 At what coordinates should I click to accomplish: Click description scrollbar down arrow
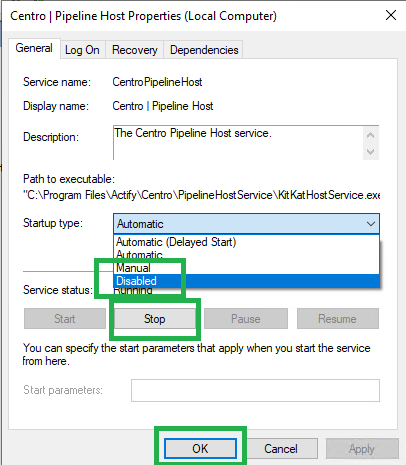tap(370, 152)
